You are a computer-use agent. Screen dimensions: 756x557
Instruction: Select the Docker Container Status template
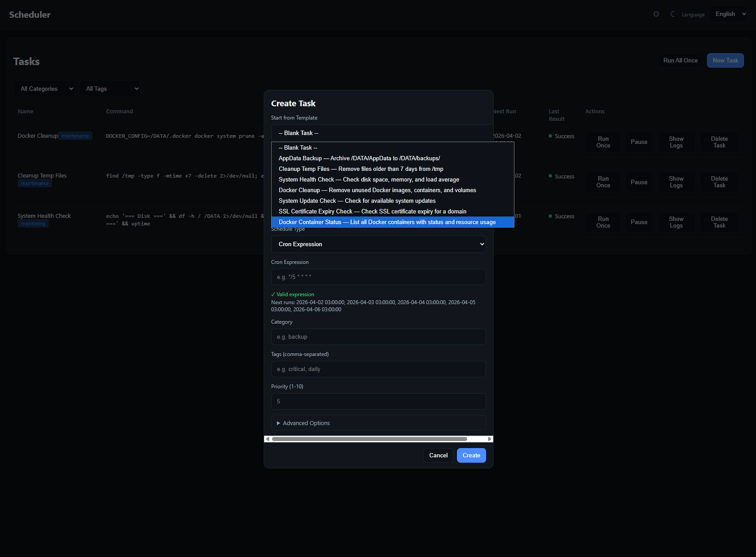pos(387,222)
